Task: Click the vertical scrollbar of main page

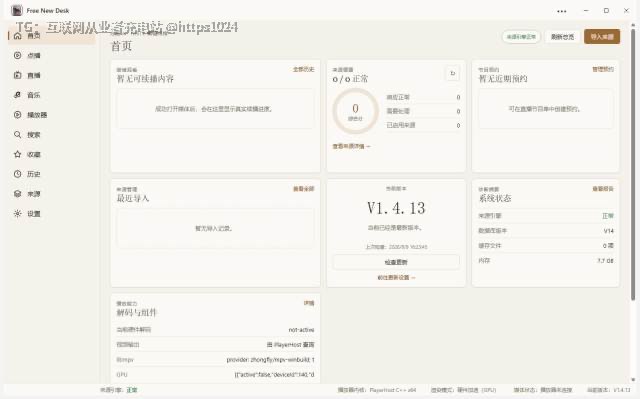Action: click(x=633, y=163)
